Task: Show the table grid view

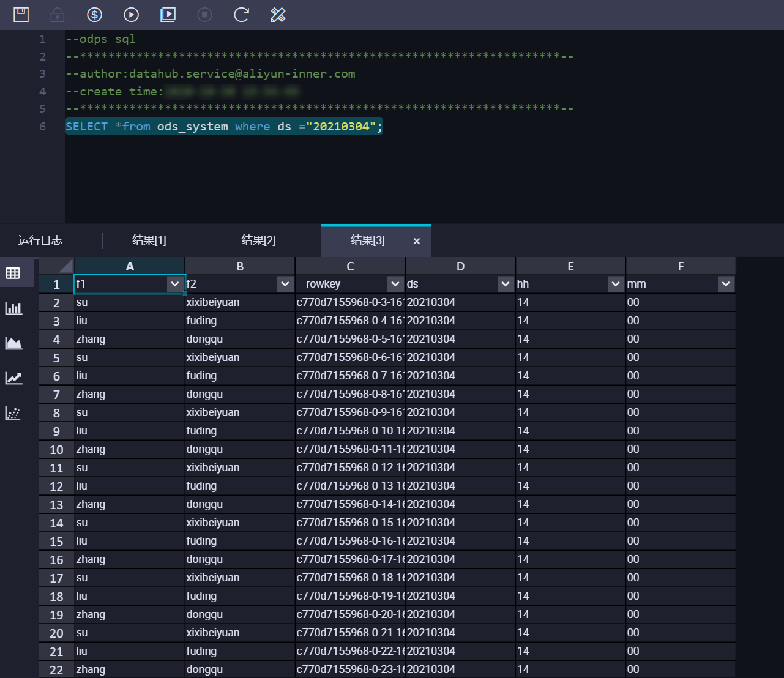Action: [13, 274]
